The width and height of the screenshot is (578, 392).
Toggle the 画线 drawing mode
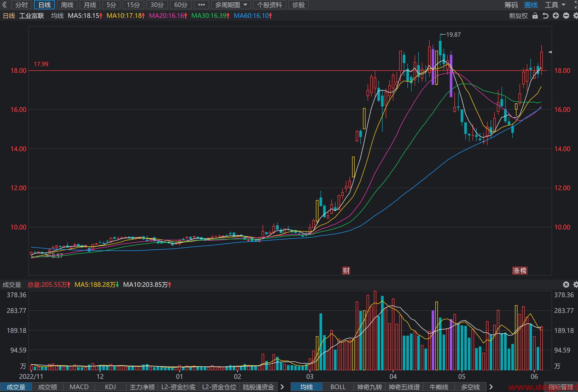coord(531,5)
